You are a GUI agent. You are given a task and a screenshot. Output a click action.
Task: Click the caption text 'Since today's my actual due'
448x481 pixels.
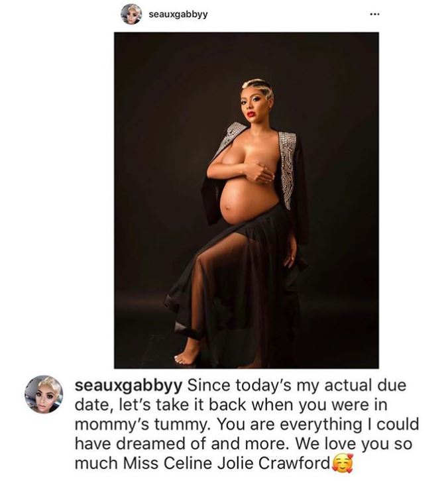coord(297,386)
